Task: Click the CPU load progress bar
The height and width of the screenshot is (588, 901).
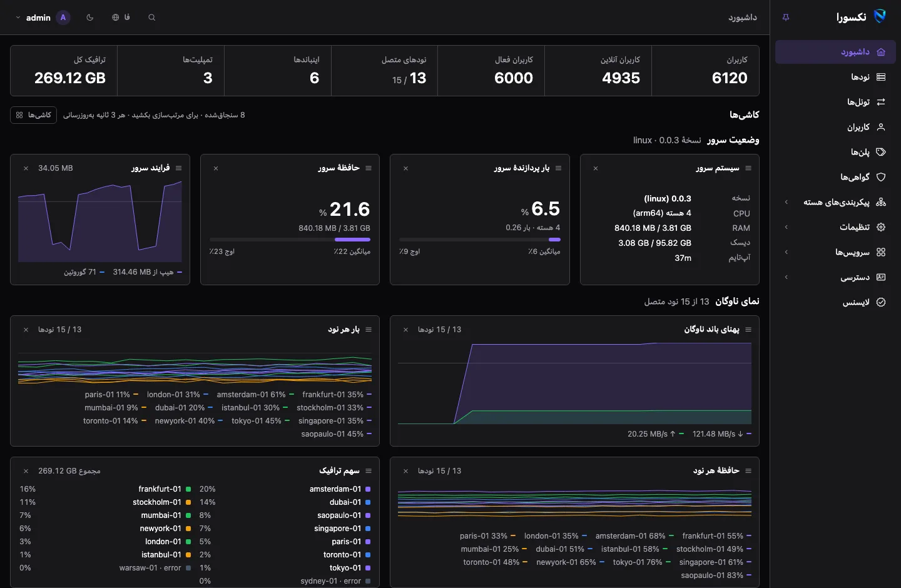Action: 480,240
